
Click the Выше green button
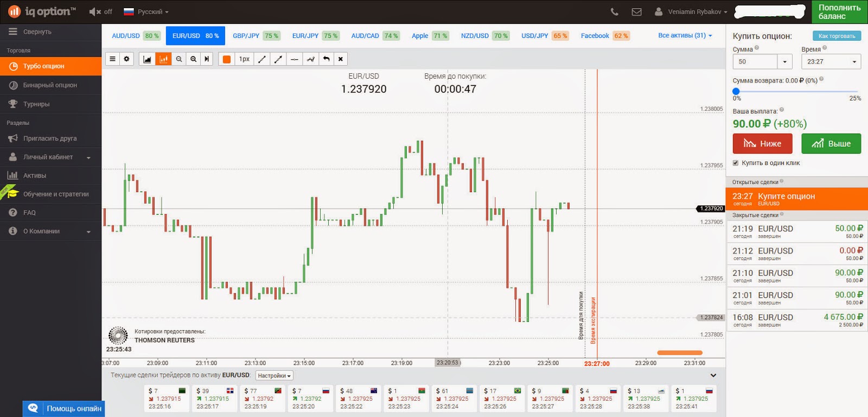click(x=831, y=143)
